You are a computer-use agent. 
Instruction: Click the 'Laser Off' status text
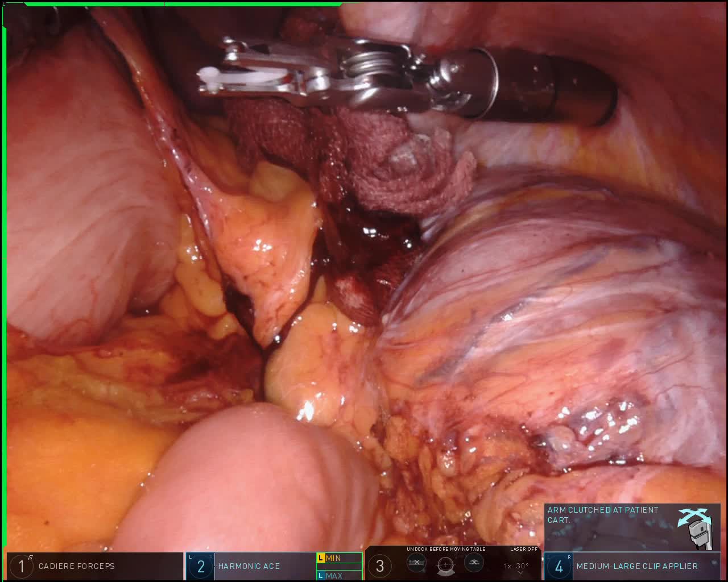pos(524,549)
